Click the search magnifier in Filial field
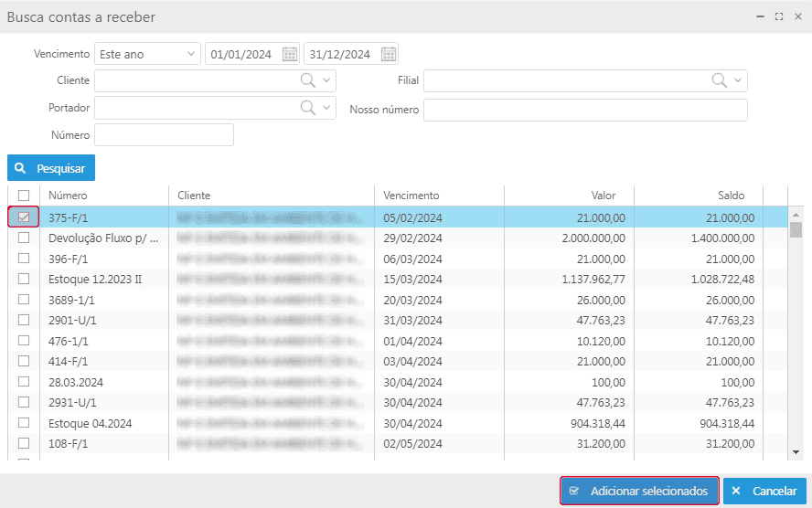Screen dimensions: 812x508 click(x=720, y=80)
